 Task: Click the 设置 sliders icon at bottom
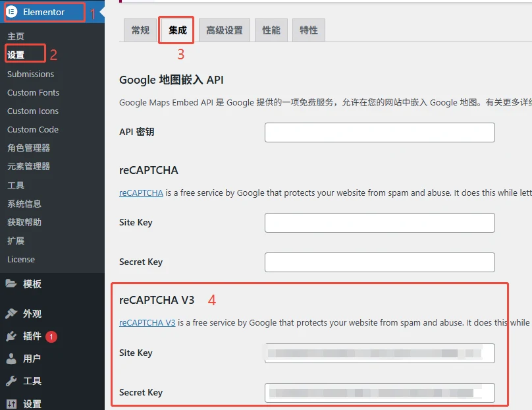(x=11, y=403)
